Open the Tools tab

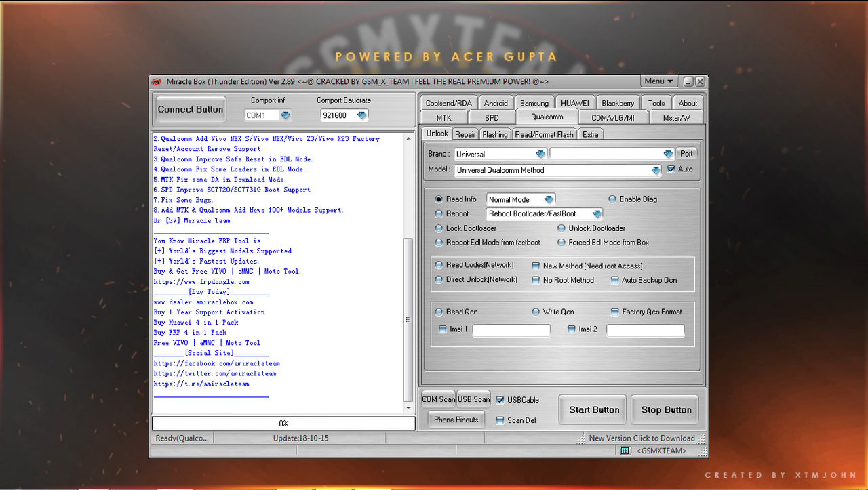pyautogui.click(x=656, y=103)
